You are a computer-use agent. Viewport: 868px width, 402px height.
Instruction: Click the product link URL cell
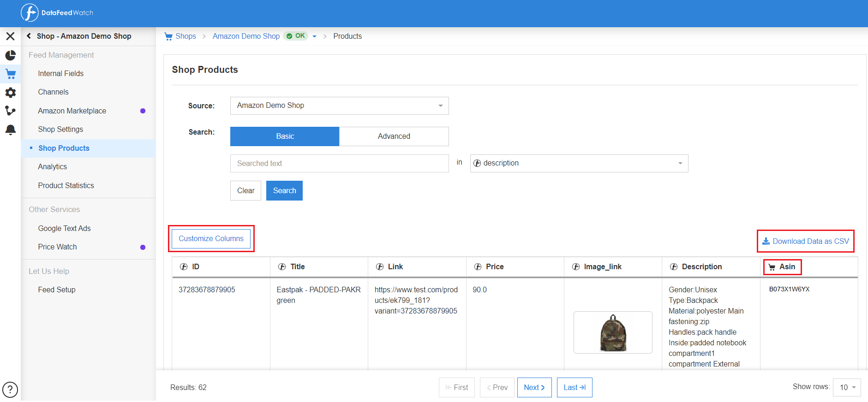click(x=416, y=300)
